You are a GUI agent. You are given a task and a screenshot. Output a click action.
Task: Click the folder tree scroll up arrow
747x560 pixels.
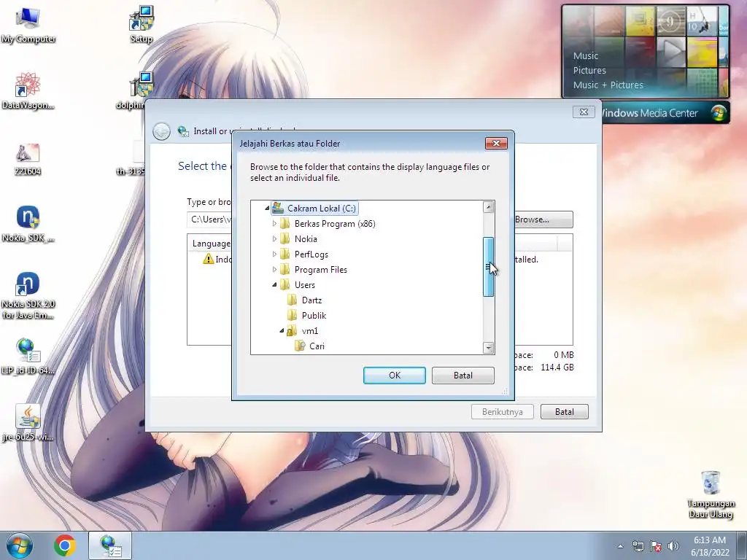(488, 206)
